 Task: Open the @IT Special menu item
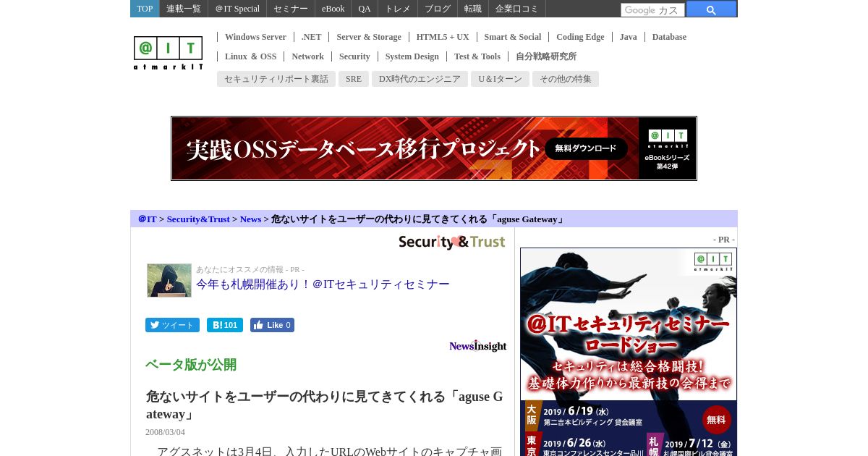pos(237,9)
